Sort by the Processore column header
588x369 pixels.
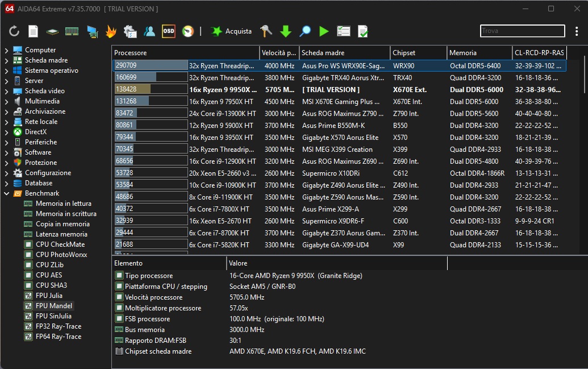186,53
